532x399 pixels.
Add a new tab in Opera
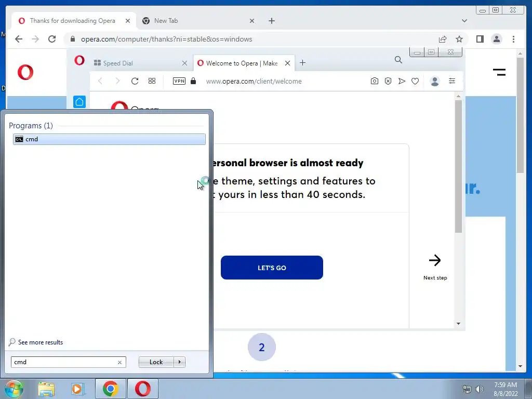(303, 63)
